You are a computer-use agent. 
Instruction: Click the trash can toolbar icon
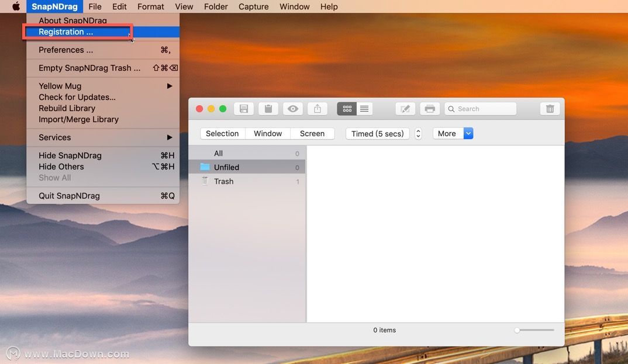[x=550, y=109]
